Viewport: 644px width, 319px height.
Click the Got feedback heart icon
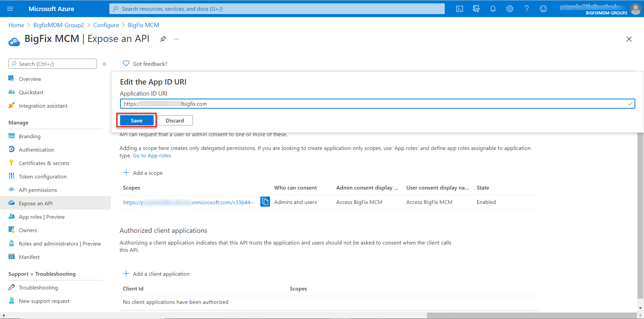pyautogui.click(x=126, y=63)
